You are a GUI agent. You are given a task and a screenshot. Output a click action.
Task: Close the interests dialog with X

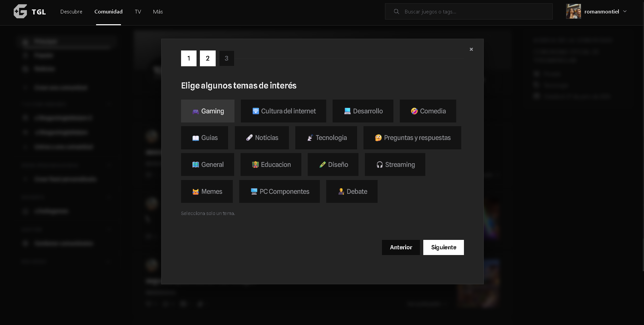[471, 49]
